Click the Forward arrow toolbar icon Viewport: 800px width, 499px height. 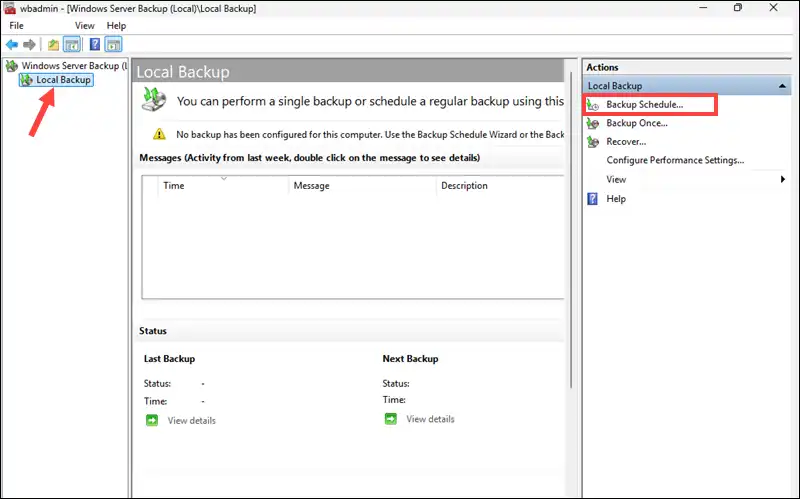point(30,45)
